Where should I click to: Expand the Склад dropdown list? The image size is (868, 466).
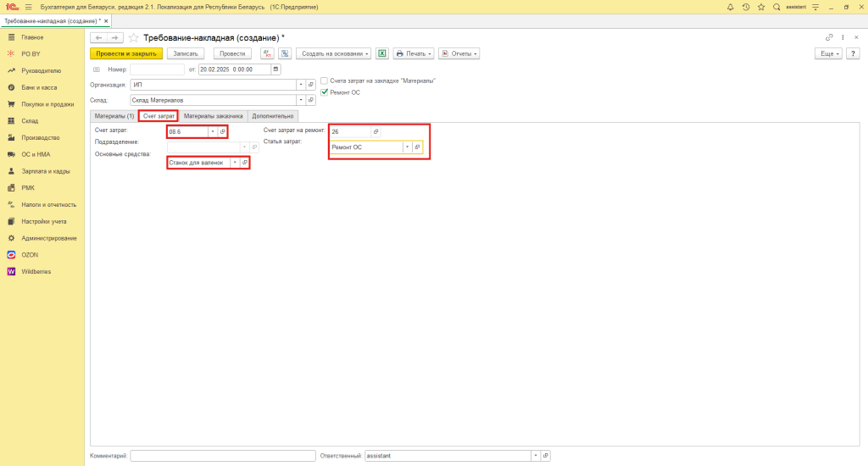tap(301, 100)
